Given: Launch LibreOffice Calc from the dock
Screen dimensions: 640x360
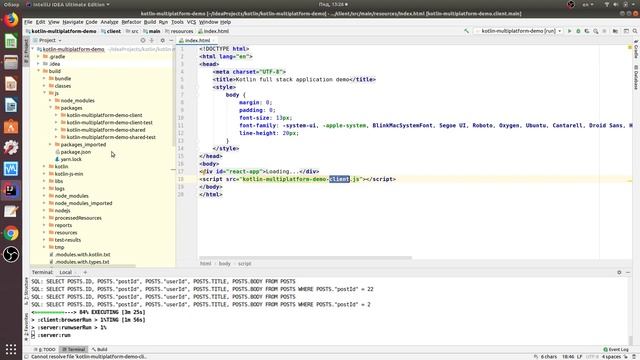Looking at the screenshot, I should [x=11, y=41].
